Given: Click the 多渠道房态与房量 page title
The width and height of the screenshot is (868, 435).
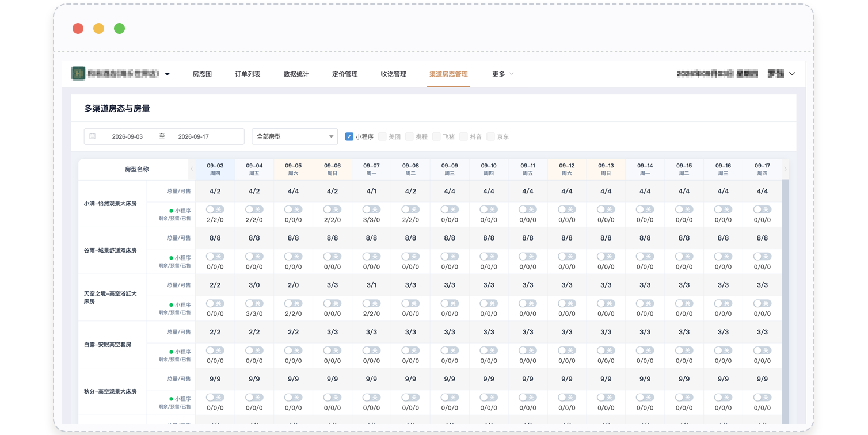Looking at the screenshot, I should (x=117, y=108).
